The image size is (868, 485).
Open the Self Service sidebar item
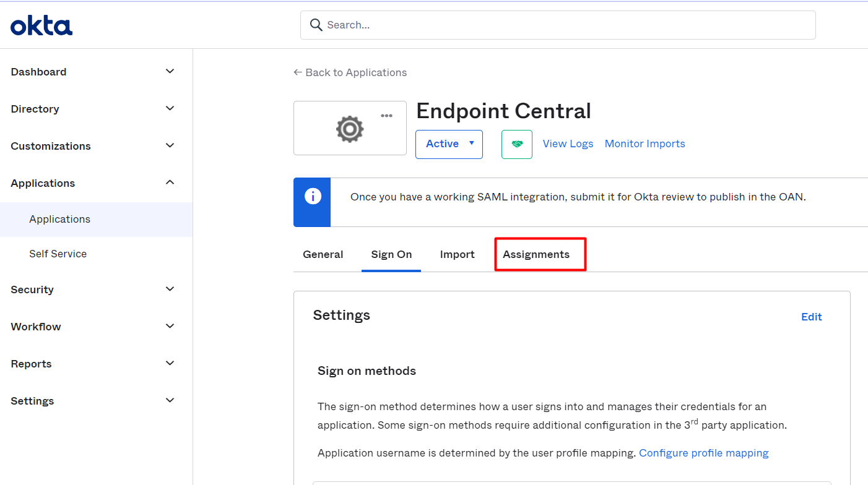point(58,254)
